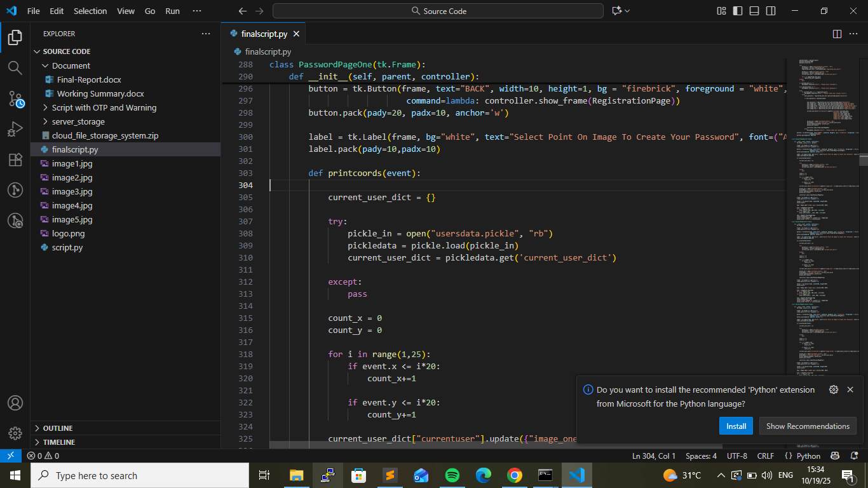
Task: Open notifications bell in status bar
Action: (x=854, y=456)
